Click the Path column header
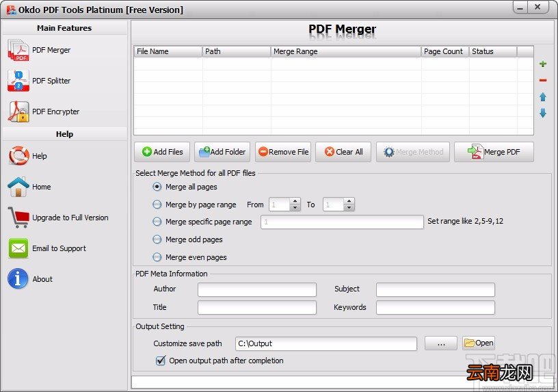558x392 pixels. pyautogui.click(x=237, y=51)
